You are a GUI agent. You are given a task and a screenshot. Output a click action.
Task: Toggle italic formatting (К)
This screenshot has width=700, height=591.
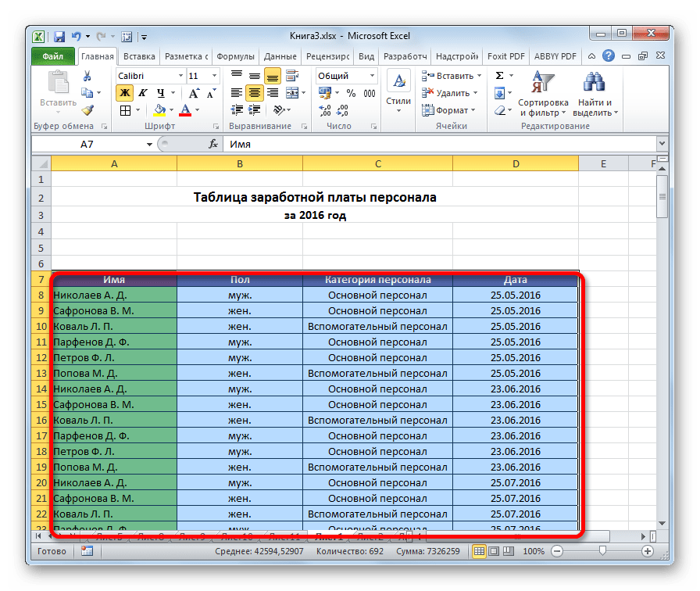tap(141, 93)
